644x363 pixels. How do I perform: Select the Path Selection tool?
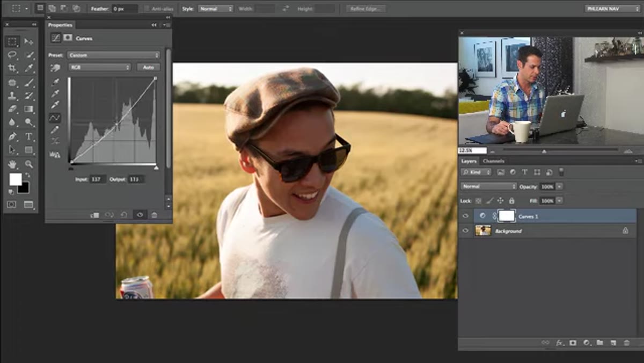click(x=12, y=150)
